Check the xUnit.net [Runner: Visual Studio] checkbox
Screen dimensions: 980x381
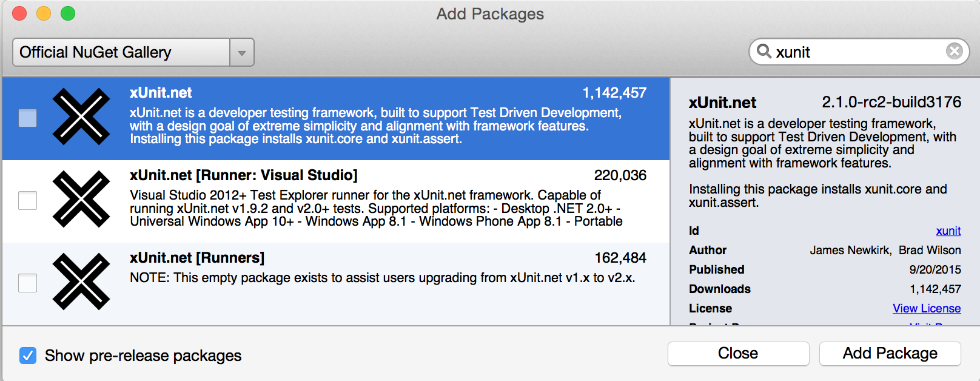tap(27, 200)
